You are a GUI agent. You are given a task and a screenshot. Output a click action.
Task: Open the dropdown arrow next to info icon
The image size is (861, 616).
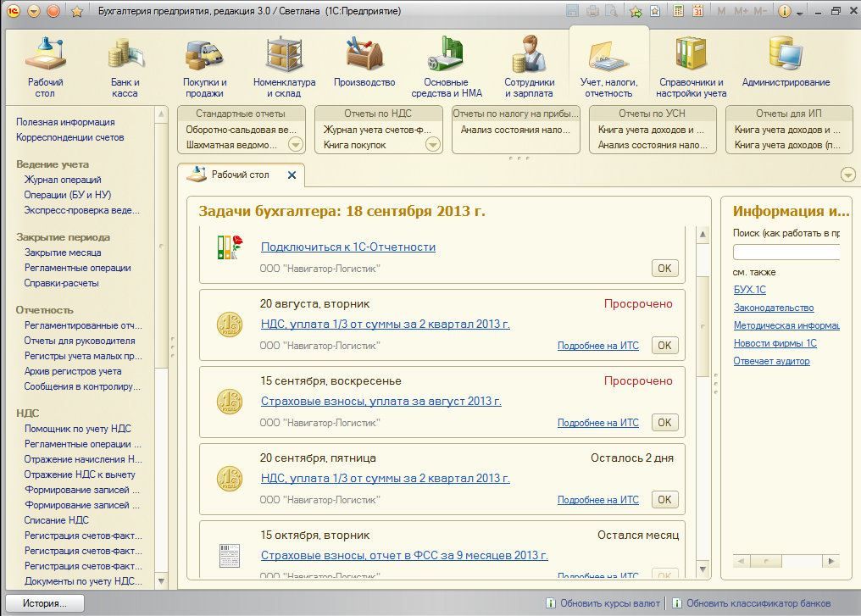click(x=800, y=14)
